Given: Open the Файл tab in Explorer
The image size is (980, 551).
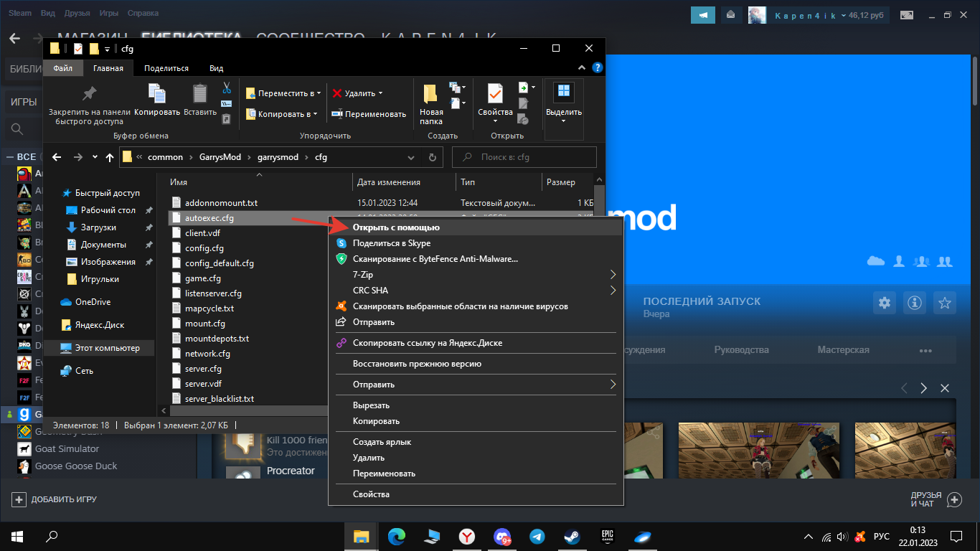Looking at the screenshot, I should [63, 68].
